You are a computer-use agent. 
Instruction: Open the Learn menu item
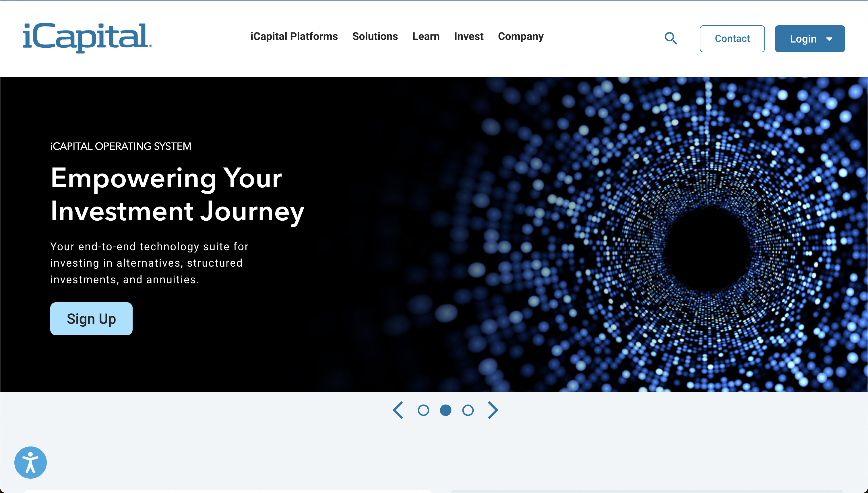coord(426,36)
